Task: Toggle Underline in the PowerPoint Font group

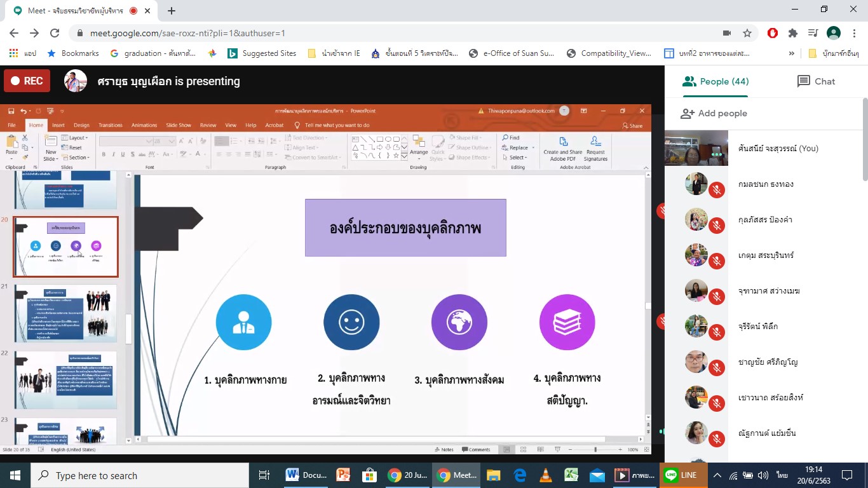Action: (x=121, y=154)
